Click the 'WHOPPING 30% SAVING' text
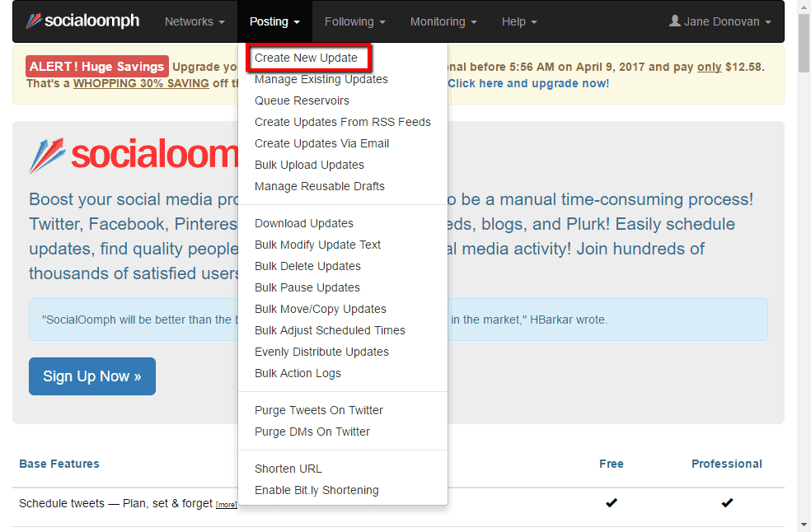811x532 pixels. pyautogui.click(x=141, y=84)
